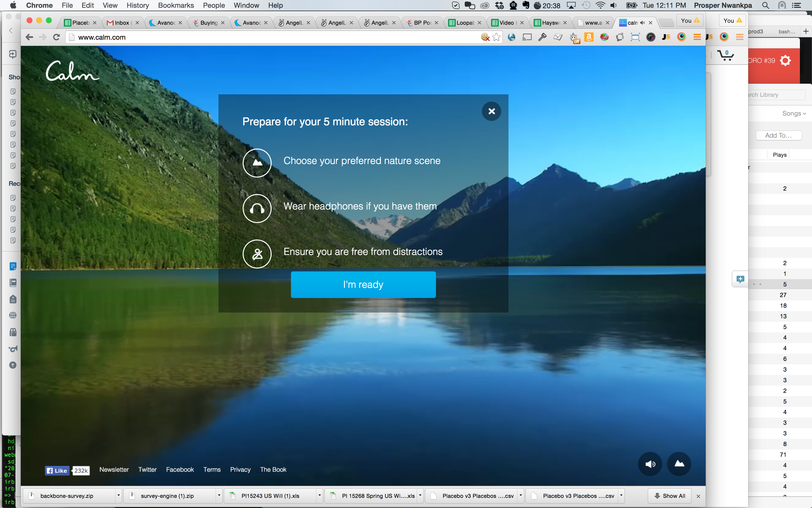Open the Terms link
Image resolution: width=812 pixels, height=508 pixels.
click(x=212, y=470)
